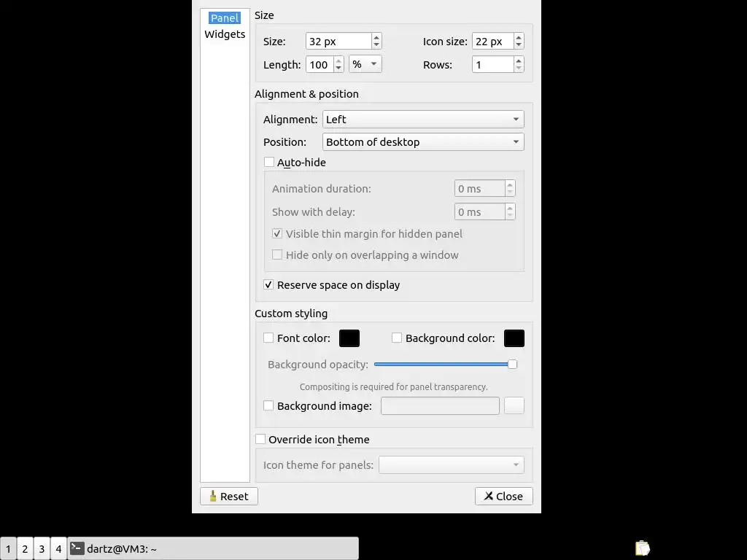Viewport: 747px width, 560px height.
Task: Switch to desktop 4 in pager
Action: (58, 548)
